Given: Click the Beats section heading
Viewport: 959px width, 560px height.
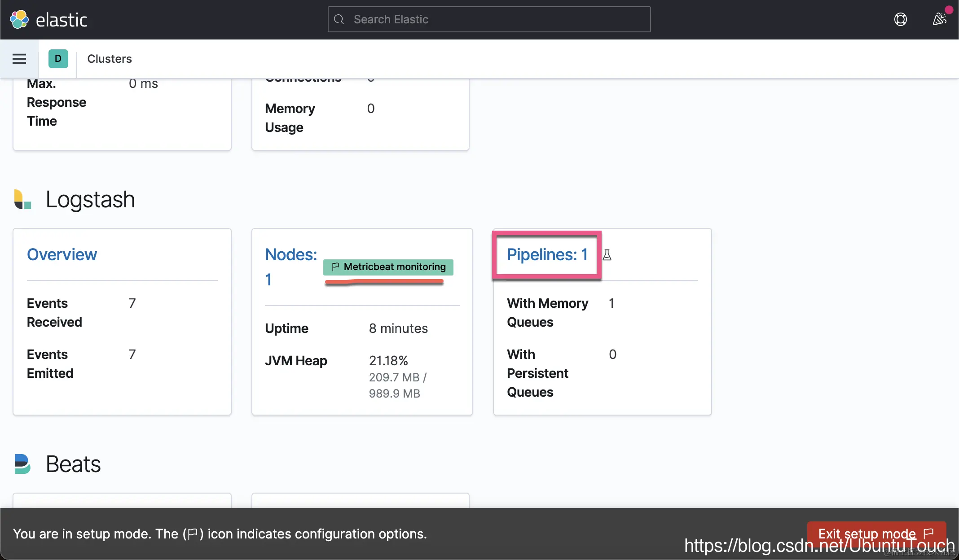Looking at the screenshot, I should point(73,464).
